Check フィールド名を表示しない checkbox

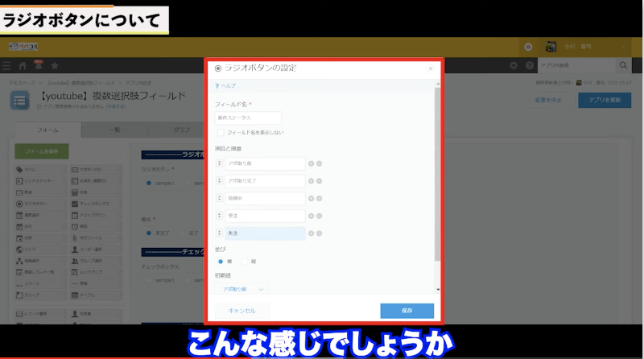[x=220, y=132]
